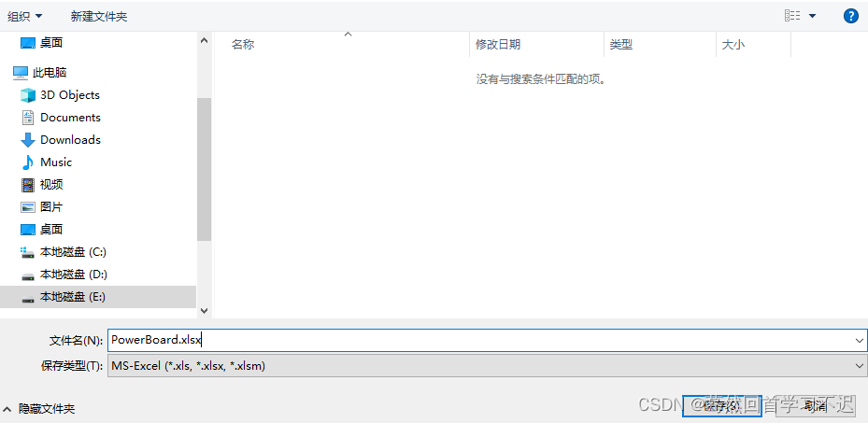
Task: Select the Downloads arrow icon
Action: tap(28, 140)
